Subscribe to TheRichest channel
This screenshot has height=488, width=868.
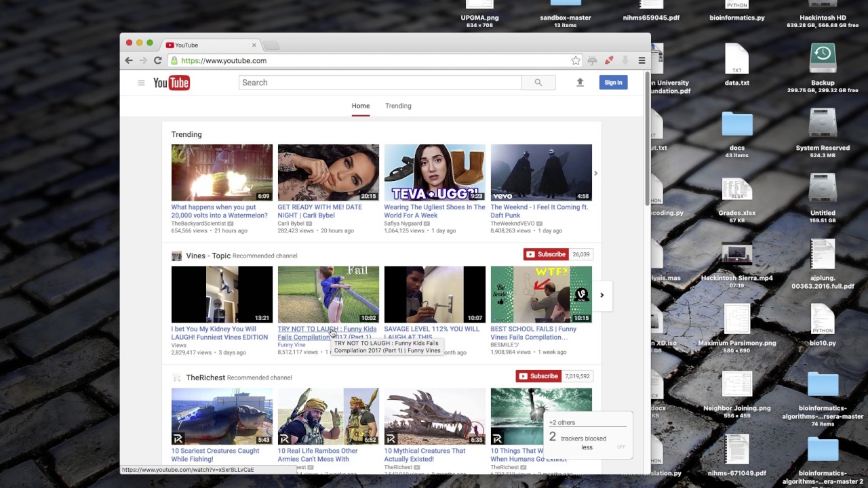[538, 376]
